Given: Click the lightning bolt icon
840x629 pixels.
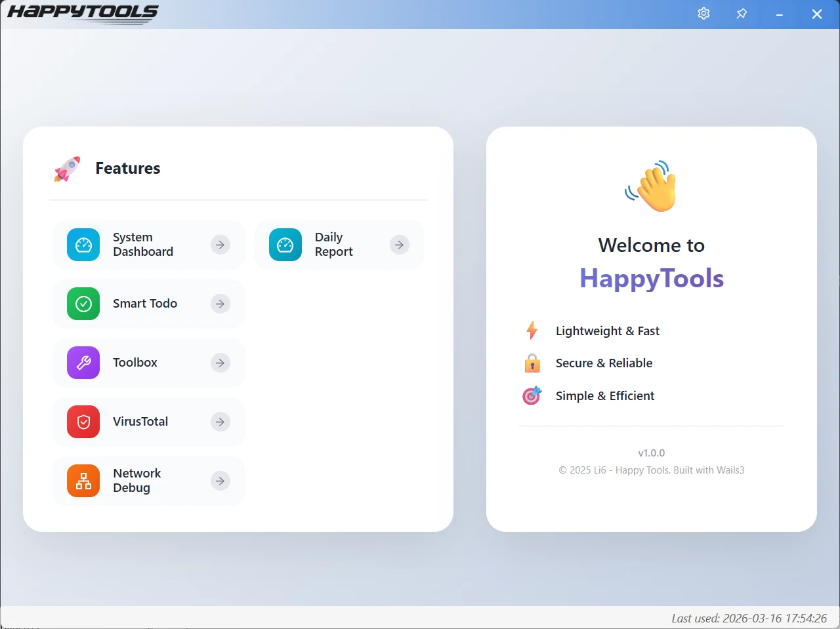Looking at the screenshot, I should pyautogui.click(x=532, y=330).
